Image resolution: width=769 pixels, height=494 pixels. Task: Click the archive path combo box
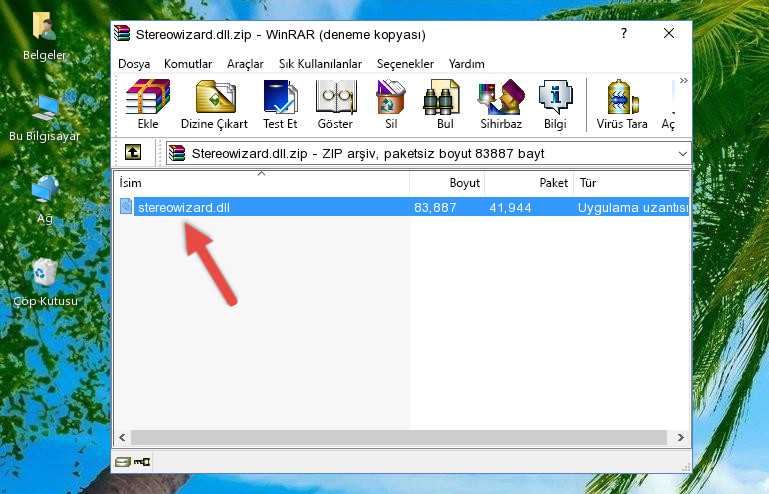coord(428,154)
